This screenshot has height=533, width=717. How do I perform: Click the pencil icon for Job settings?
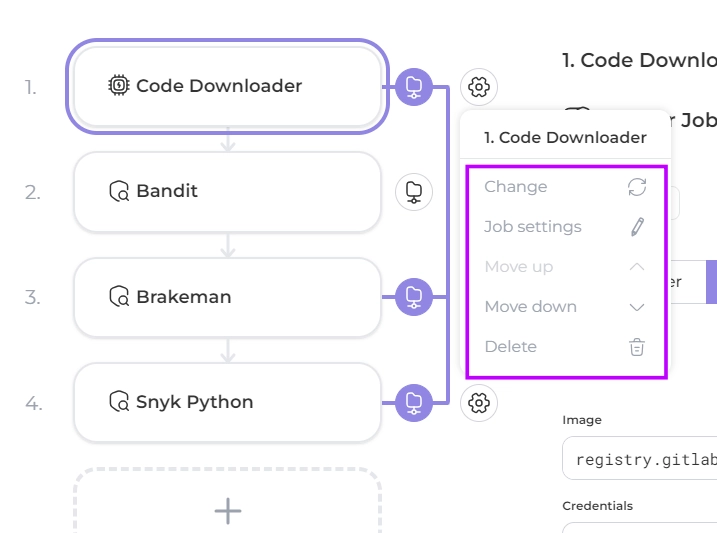[x=637, y=227]
